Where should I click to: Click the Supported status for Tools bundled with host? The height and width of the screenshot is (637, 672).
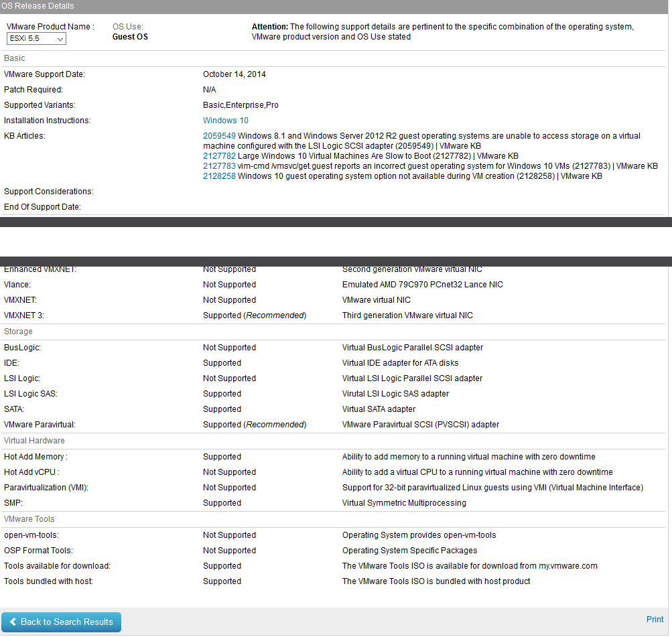(x=222, y=581)
